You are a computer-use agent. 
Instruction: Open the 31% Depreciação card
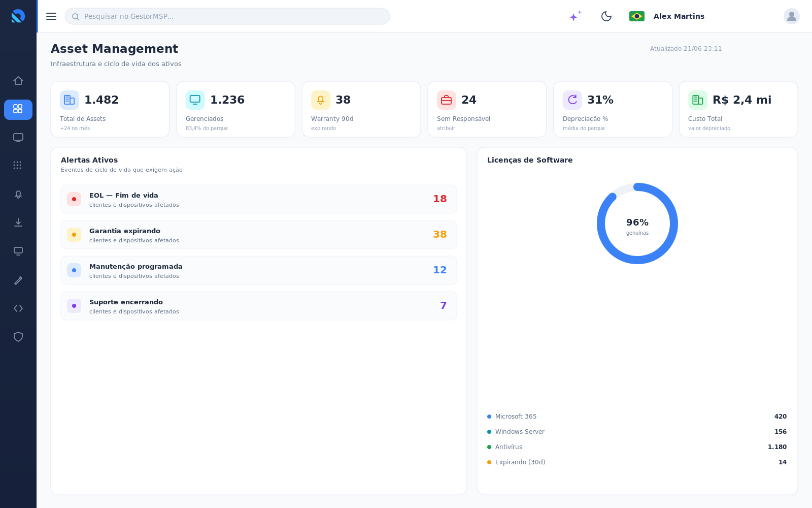(x=613, y=109)
